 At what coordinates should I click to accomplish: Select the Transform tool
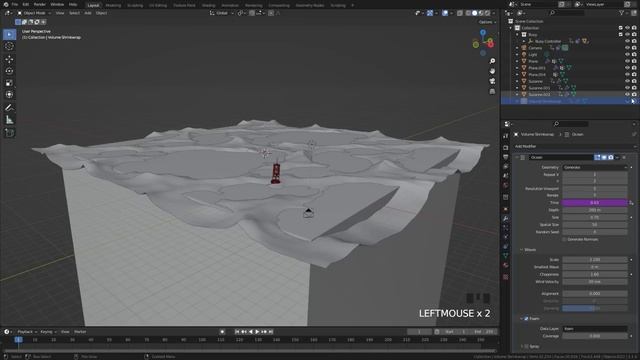click(9, 95)
